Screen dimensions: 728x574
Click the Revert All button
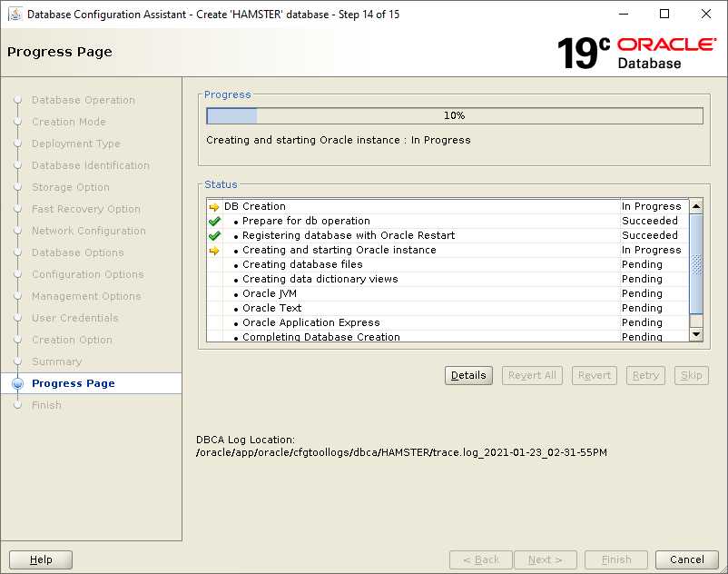tap(532, 375)
